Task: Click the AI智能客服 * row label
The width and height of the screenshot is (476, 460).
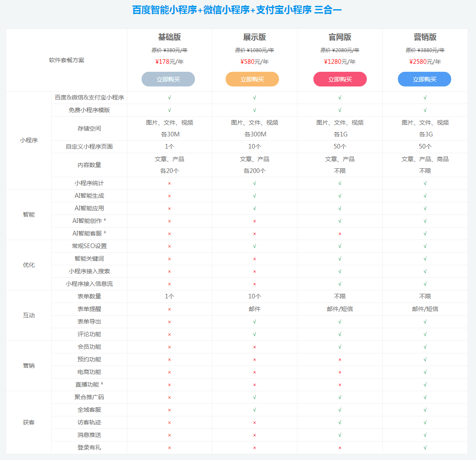Action: pos(89,233)
